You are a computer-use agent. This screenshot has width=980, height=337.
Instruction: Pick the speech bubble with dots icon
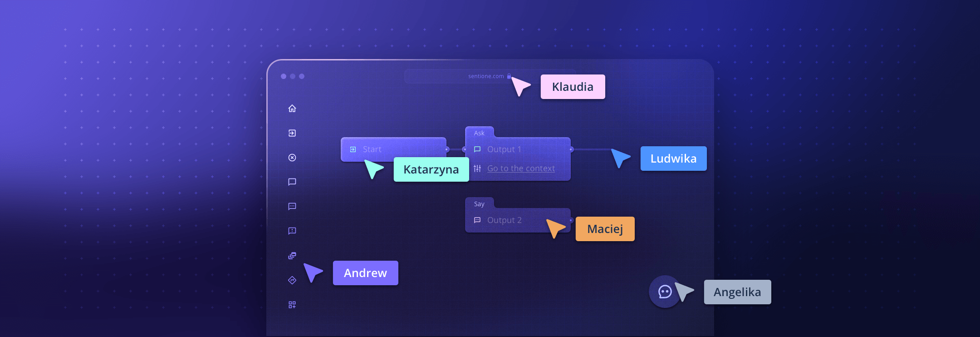(x=292, y=206)
